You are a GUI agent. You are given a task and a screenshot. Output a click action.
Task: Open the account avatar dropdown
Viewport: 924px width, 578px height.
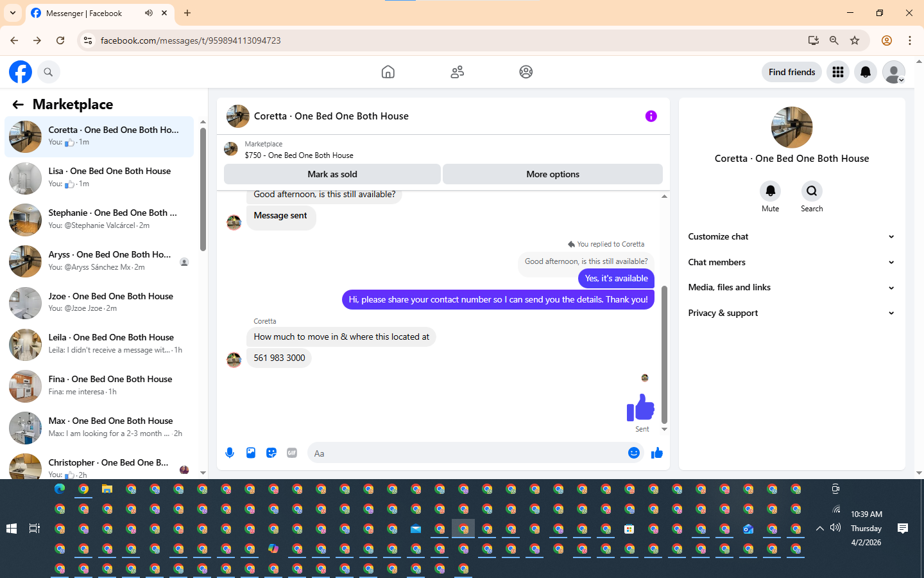(894, 72)
